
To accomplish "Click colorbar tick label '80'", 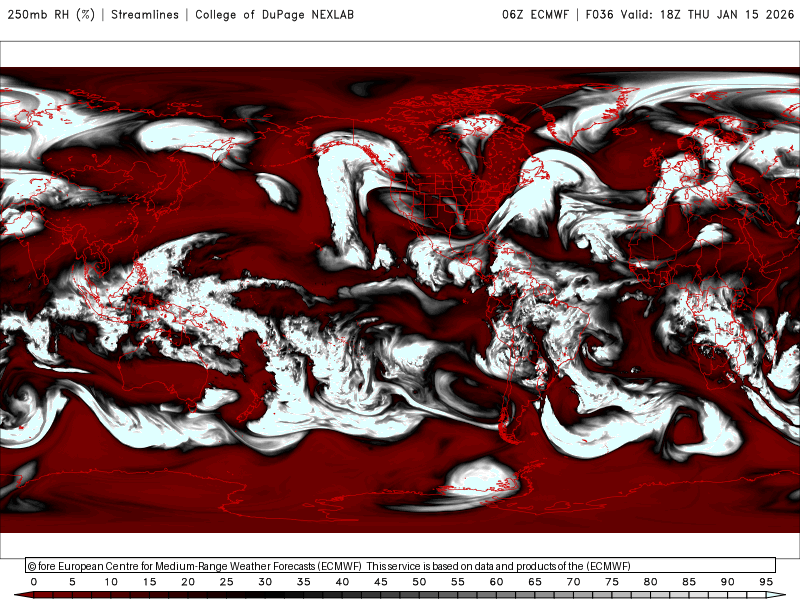I will coord(651,582).
